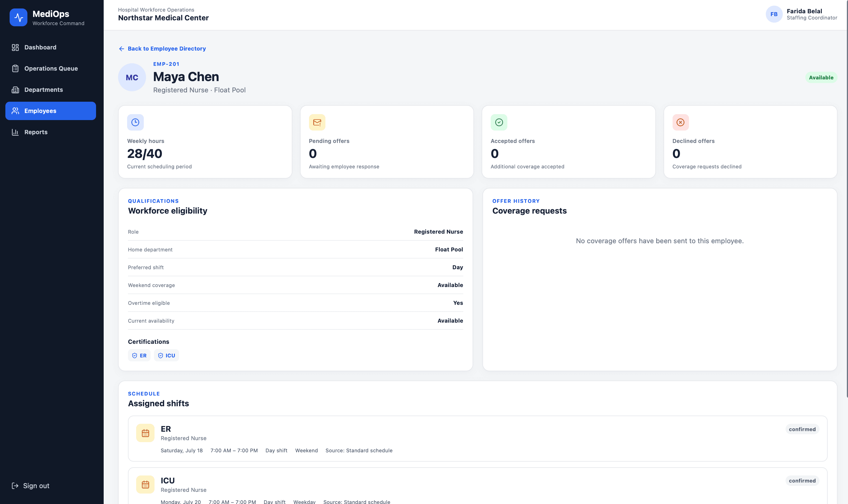Click the Operations Queue clipboard icon

(15, 69)
